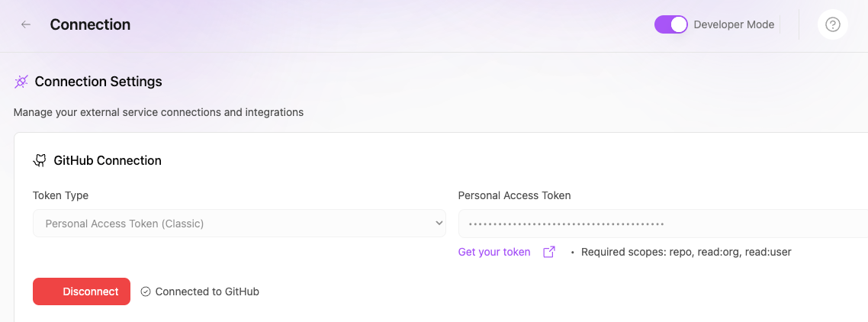Toggle the Developer Mode switch
Image resolution: width=868 pixels, height=322 pixels.
(671, 24)
